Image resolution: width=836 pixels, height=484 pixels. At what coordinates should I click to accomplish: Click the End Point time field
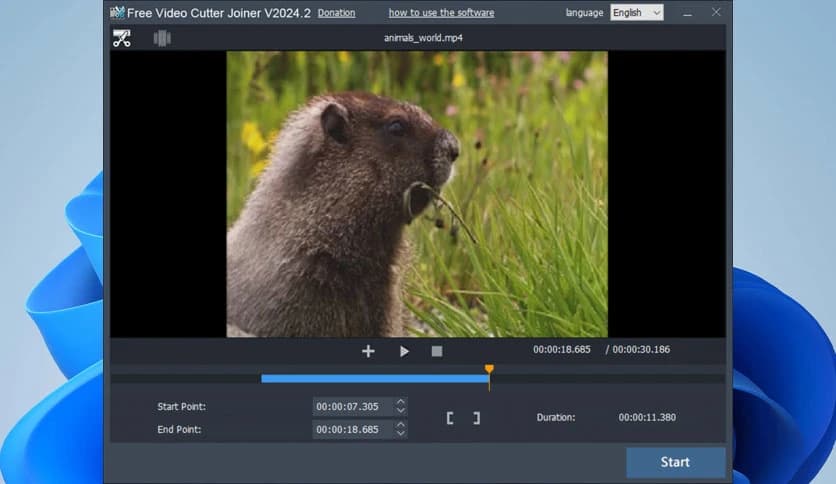(x=354, y=430)
